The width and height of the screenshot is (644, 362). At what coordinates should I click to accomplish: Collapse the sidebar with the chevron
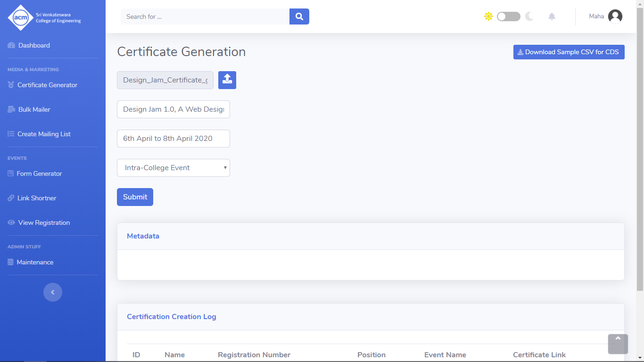53,292
